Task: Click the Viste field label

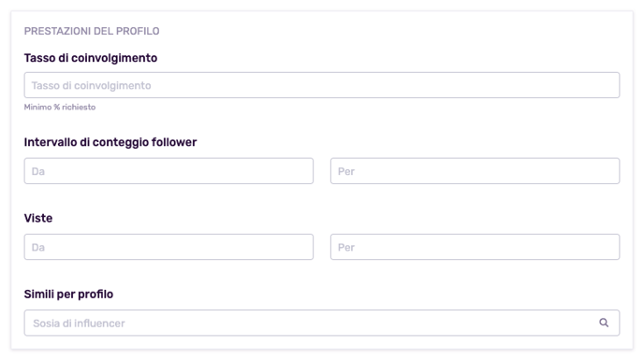Action: (38, 218)
